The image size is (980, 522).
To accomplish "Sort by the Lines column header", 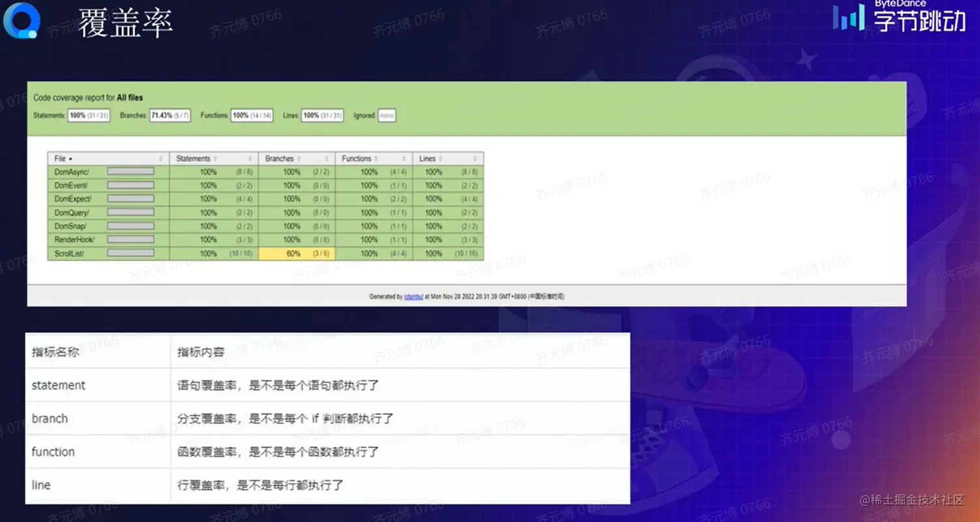I will (448, 159).
